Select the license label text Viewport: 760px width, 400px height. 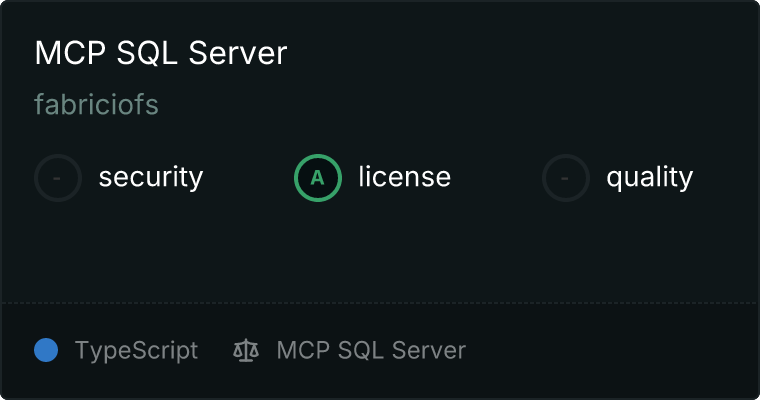coord(404,178)
